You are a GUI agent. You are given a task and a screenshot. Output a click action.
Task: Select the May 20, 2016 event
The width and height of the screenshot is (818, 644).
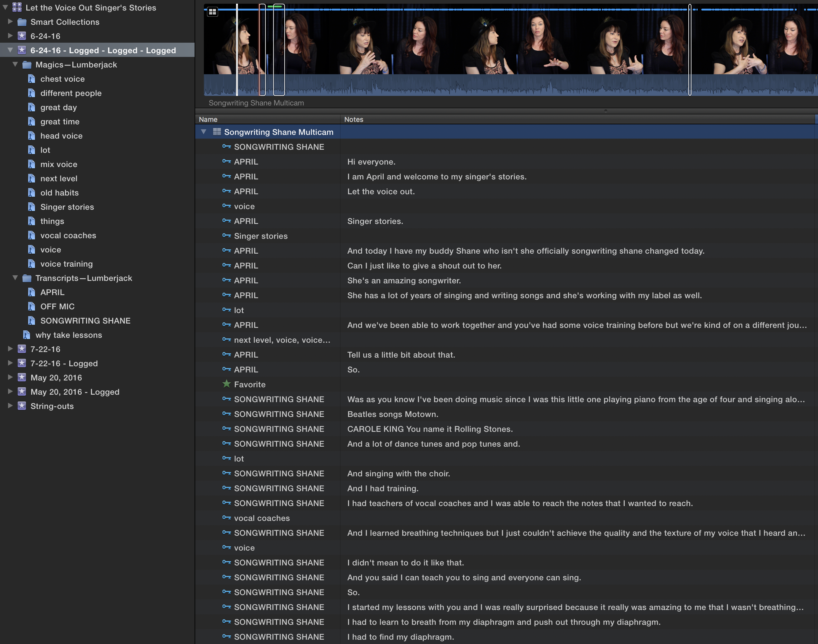[x=56, y=377]
